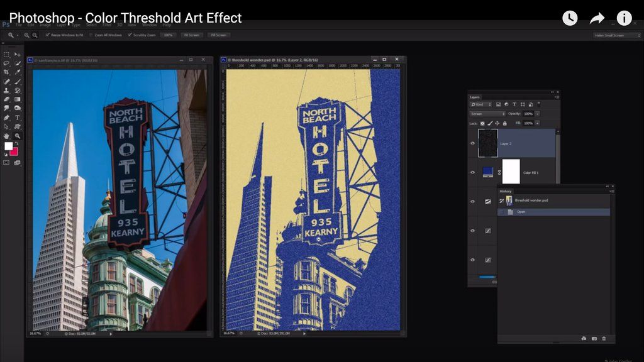
Task: Select the Horizontal Type tool
Action: point(17,118)
